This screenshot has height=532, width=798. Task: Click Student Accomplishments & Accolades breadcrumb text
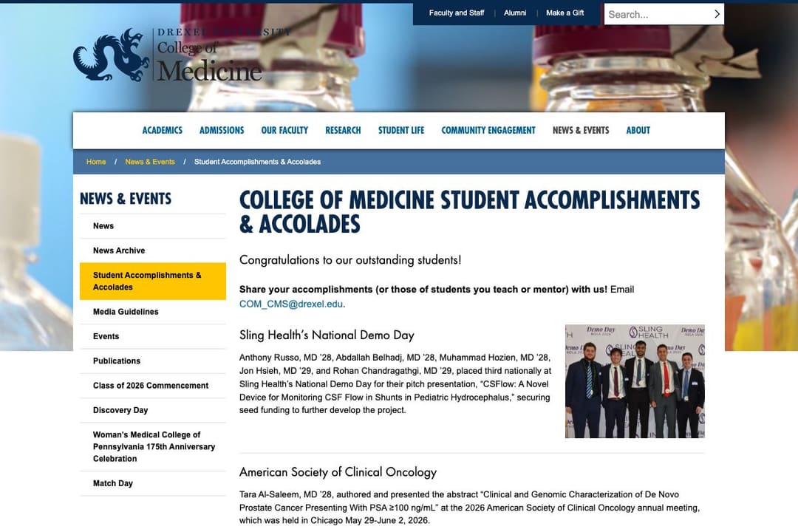pyautogui.click(x=258, y=162)
